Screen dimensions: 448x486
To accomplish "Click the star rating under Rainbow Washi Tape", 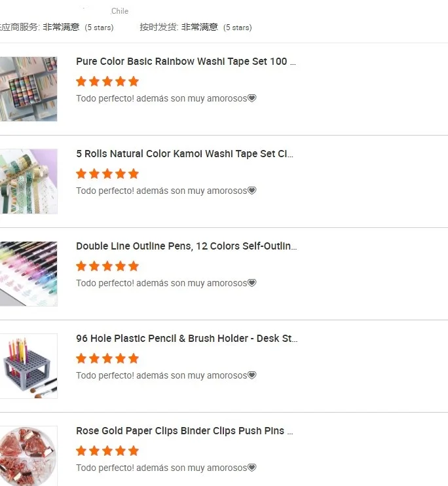I will [107, 81].
